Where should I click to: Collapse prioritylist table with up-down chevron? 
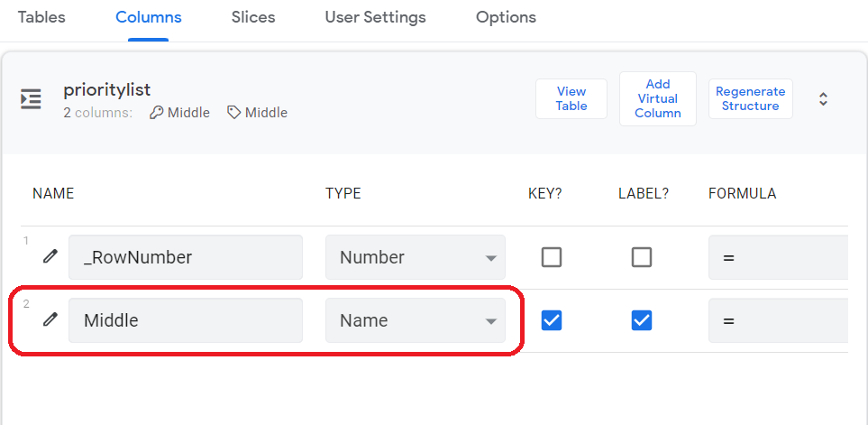click(823, 99)
